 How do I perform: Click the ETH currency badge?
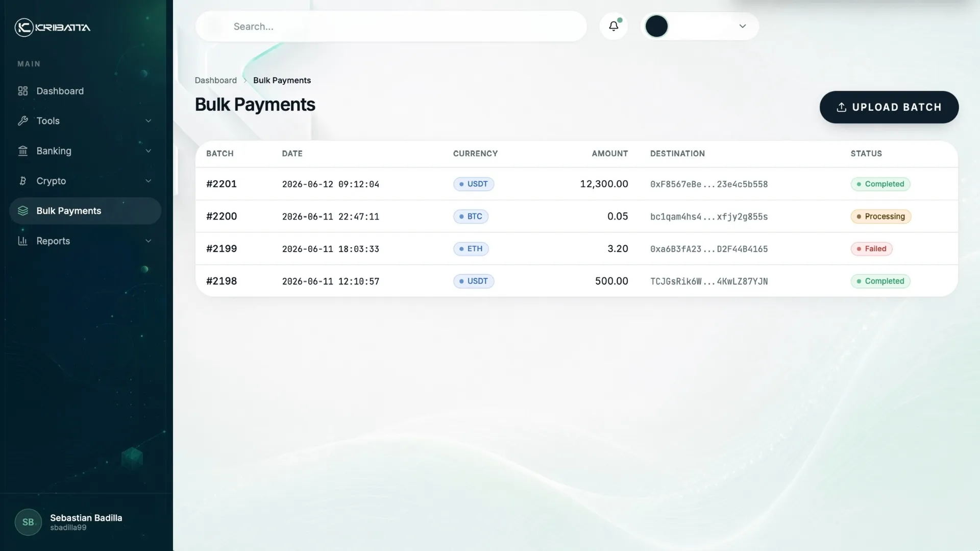pos(471,249)
